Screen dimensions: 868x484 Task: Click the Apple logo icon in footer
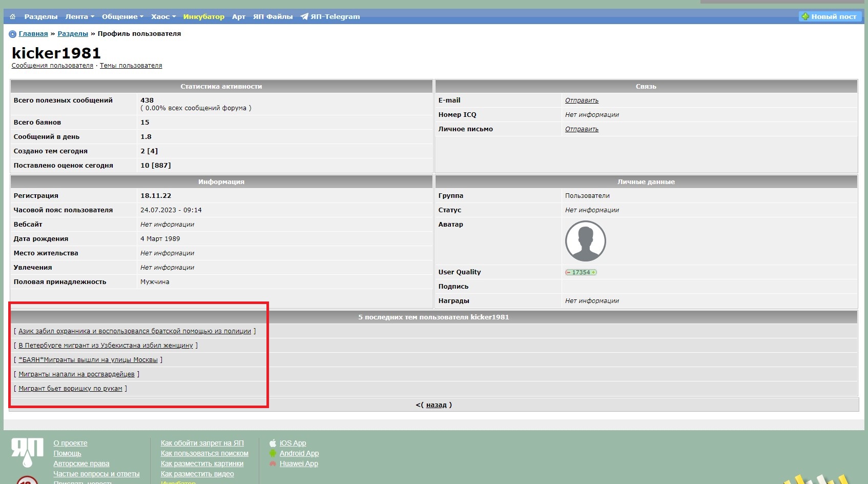point(273,443)
